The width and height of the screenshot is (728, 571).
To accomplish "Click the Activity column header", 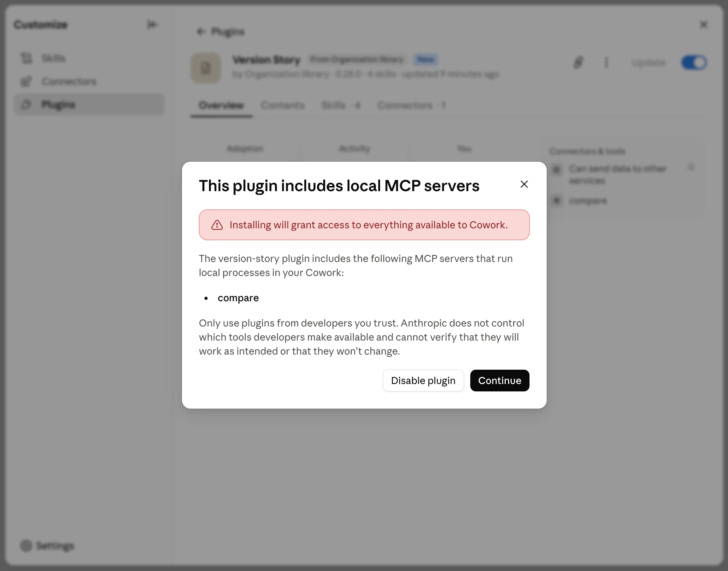I will (354, 149).
